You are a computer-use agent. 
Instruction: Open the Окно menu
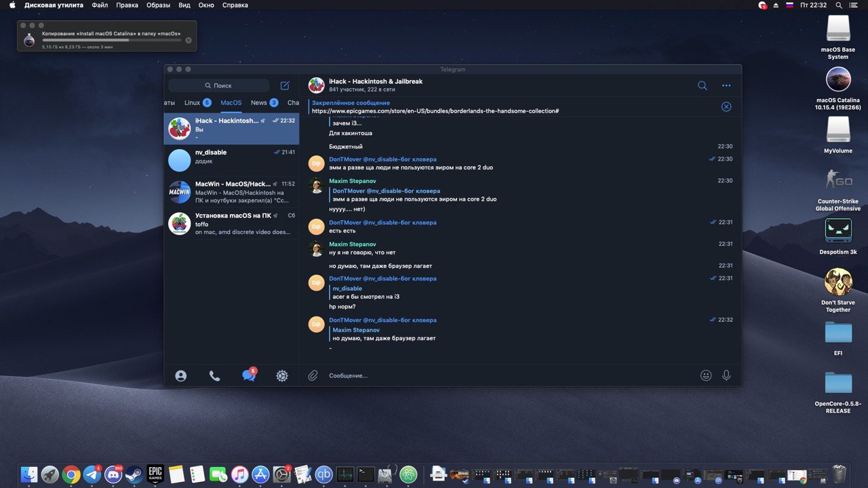pos(206,5)
